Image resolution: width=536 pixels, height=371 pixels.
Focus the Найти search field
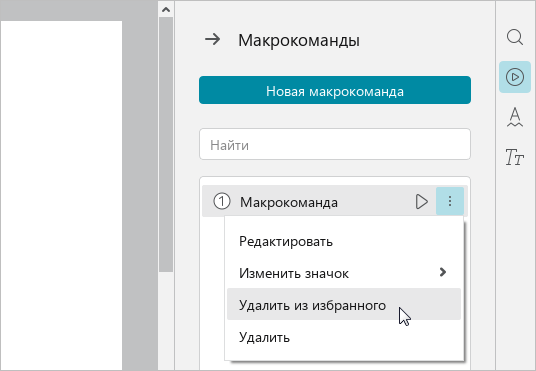pos(335,144)
